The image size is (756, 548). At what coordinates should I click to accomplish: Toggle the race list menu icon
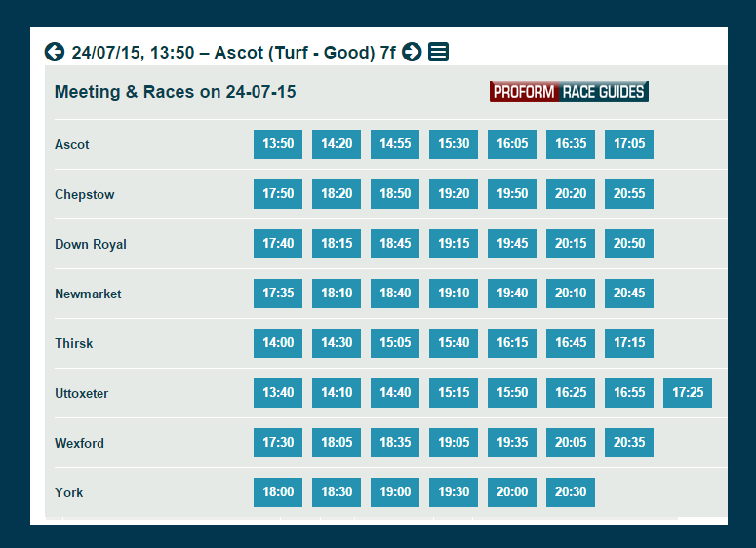[438, 52]
